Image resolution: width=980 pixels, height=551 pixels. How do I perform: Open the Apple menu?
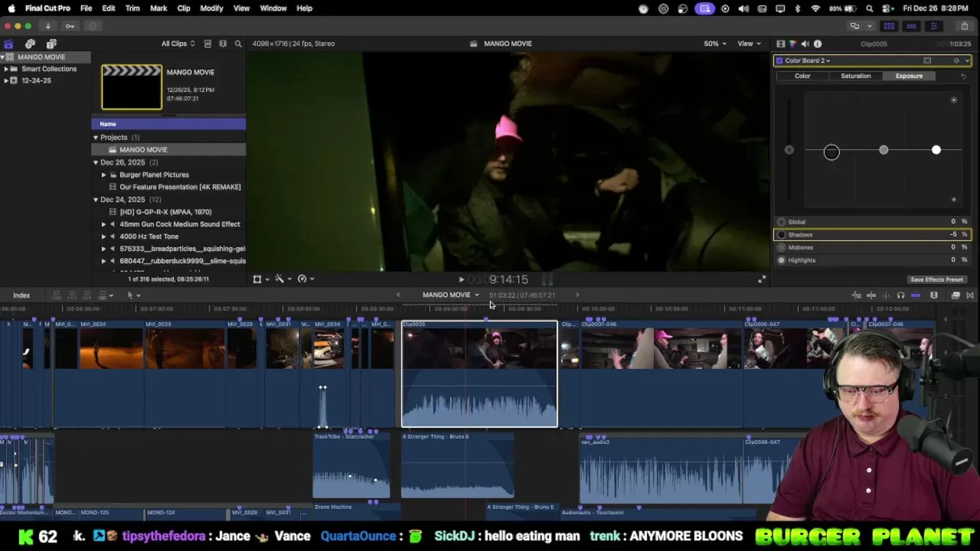point(11,8)
